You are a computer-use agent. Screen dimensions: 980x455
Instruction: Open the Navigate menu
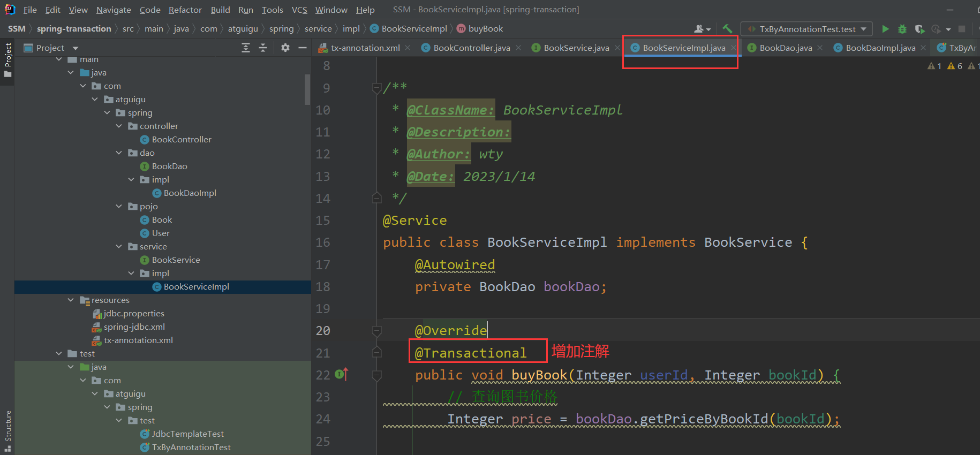(x=114, y=10)
